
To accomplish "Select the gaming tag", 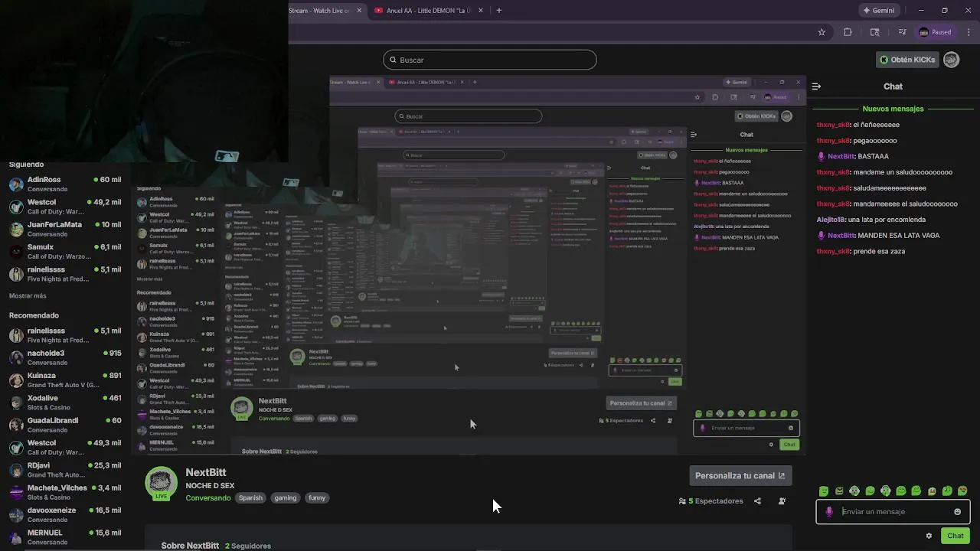I will point(286,498).
